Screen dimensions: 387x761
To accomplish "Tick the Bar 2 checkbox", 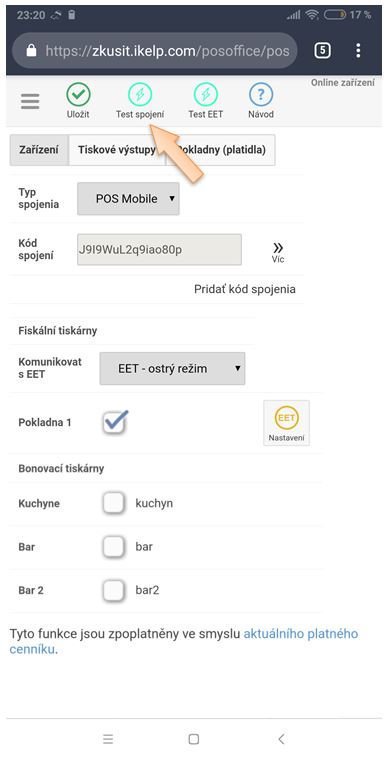I will click(114, 591).
